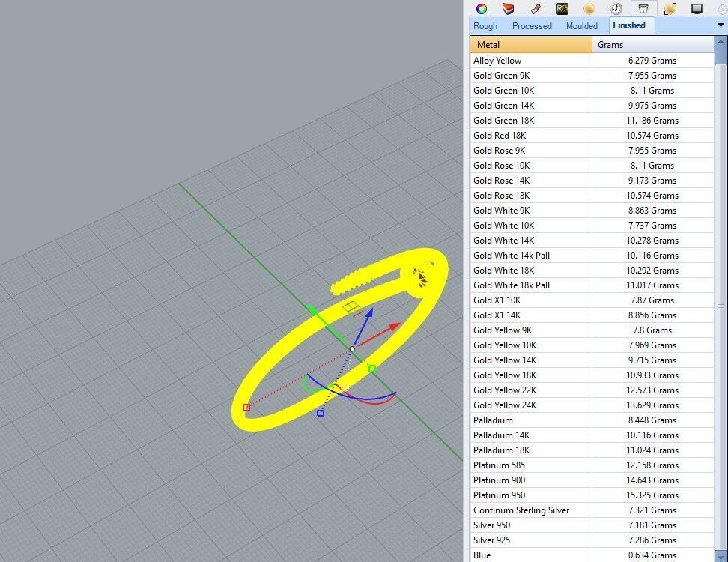Viewport: 728px width, 562px height.
Task: Select the Palladium 14K row
Action: [x=592, y=435]
